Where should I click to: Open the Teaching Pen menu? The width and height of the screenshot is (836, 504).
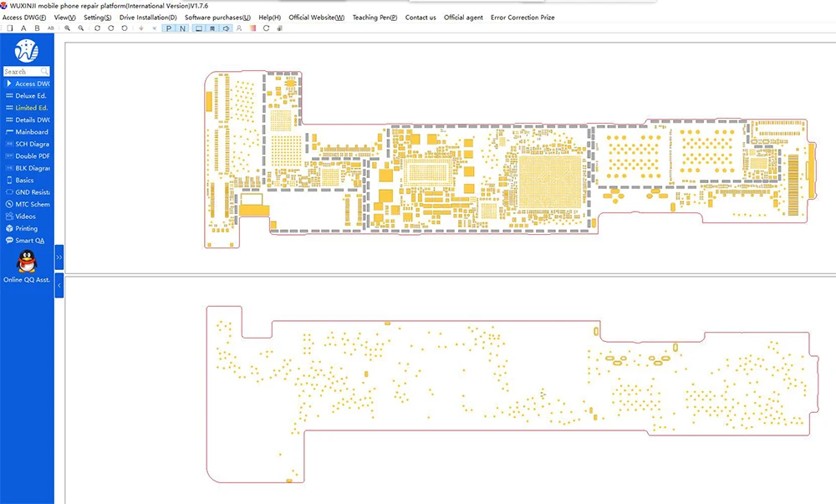[x=375, y=18]
